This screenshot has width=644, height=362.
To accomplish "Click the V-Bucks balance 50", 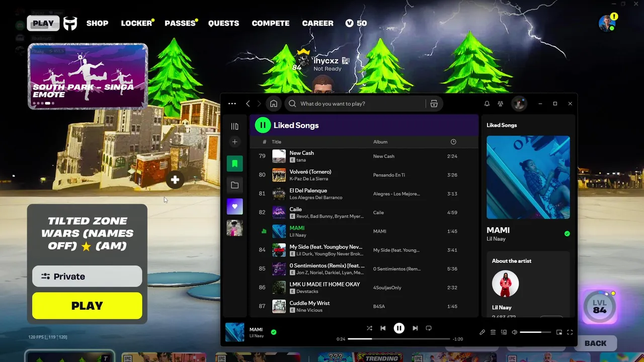I will [356, 23].
